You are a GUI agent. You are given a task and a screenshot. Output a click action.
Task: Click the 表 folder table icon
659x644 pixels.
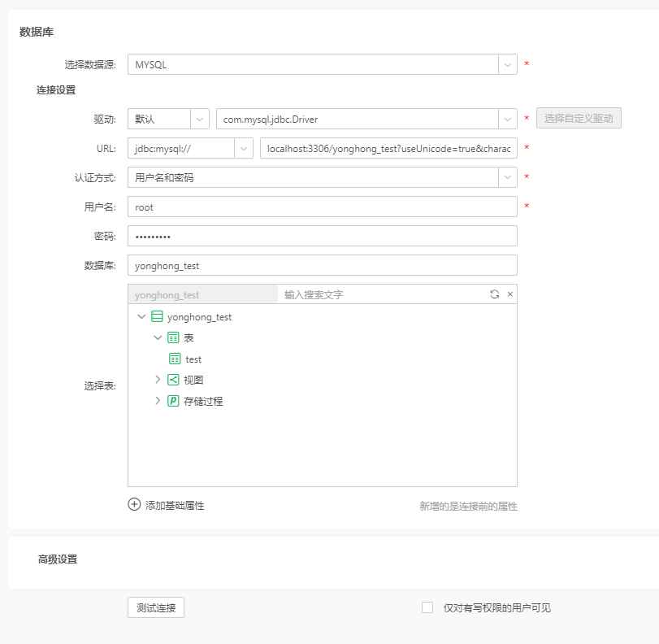(x=173, y=337)
